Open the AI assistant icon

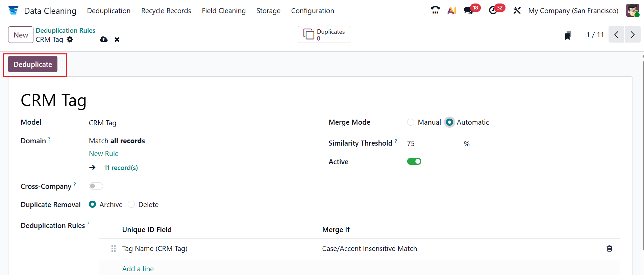click(452, 10)
